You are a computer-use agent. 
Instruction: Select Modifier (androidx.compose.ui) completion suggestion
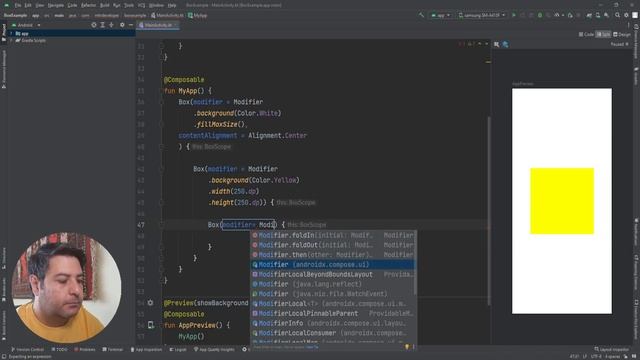(x=333, y=264)
